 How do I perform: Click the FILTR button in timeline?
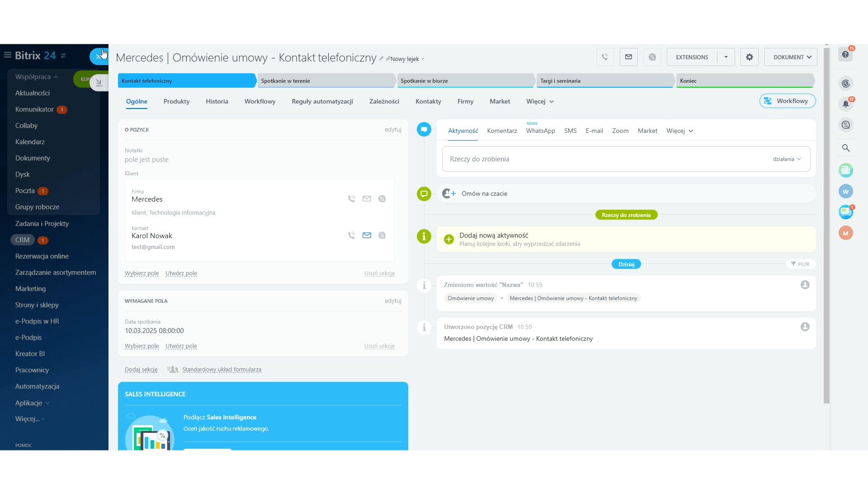click(800, 264)
